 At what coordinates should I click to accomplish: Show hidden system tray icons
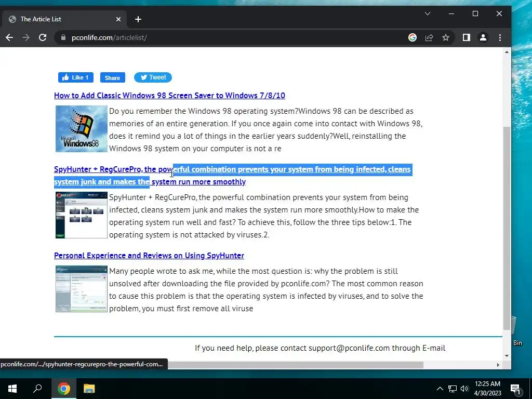point(440,389)
